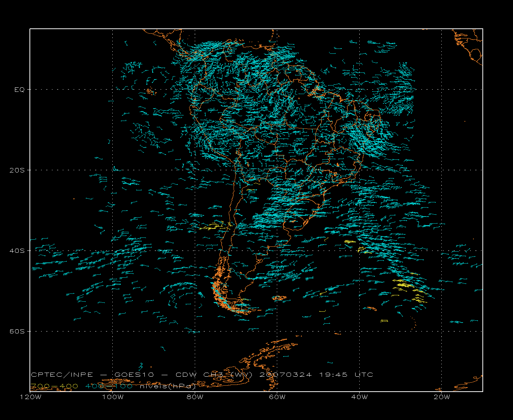Click the 20070324 date text
This screenshot has height=420, width=513.
point(285,374)
